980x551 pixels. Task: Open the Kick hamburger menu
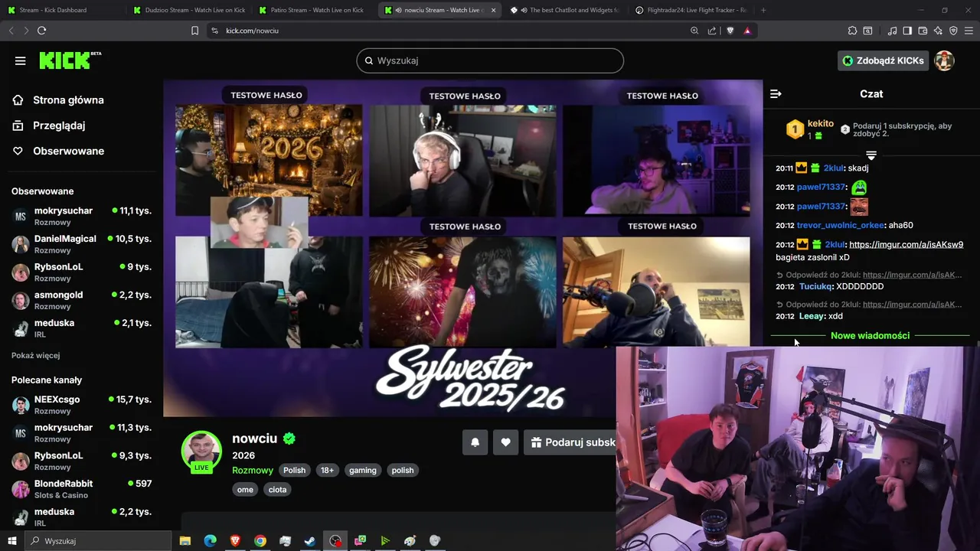tap(20, 60)
